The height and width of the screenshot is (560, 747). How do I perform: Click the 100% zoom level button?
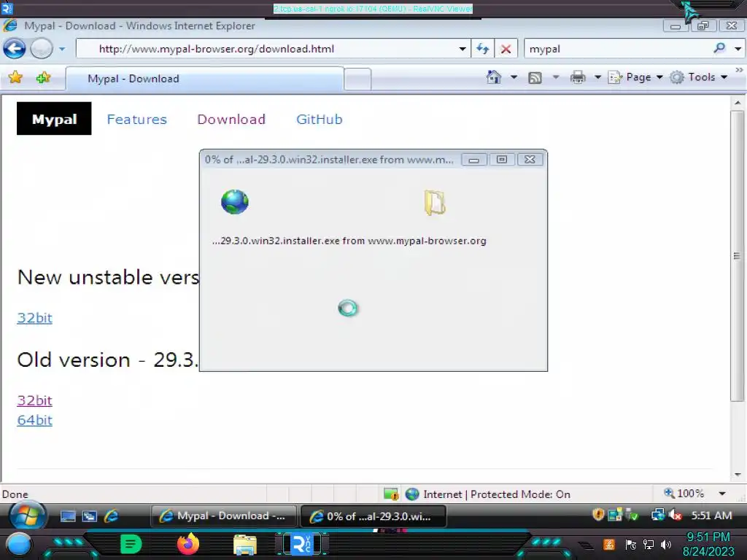coord(684,494)
